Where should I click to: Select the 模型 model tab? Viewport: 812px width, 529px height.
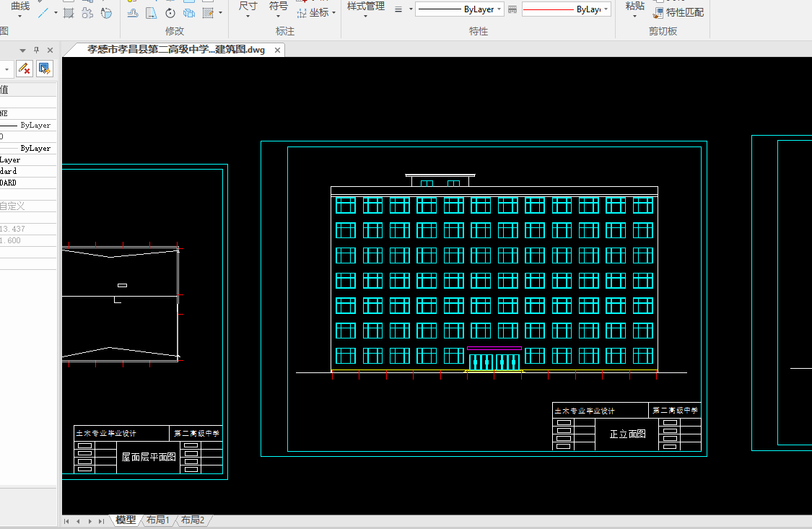(126, 520)
